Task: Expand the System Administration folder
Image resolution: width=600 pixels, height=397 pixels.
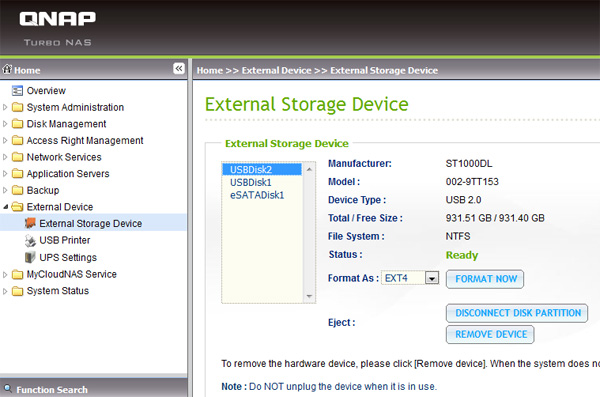Action: tap(5, 107)
